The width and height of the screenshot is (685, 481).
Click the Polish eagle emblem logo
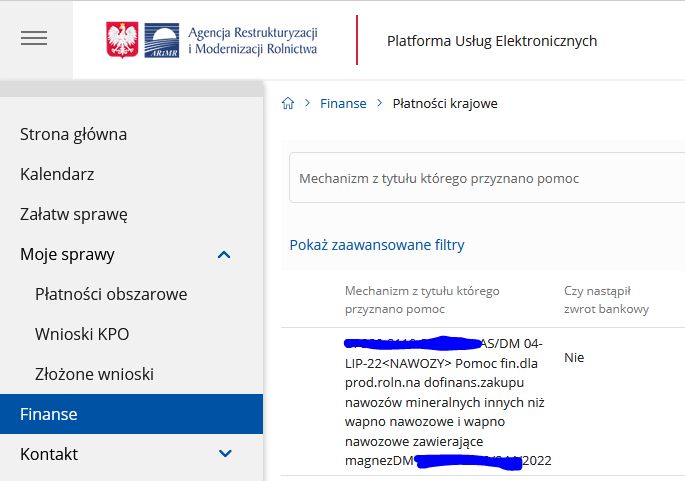122,40
